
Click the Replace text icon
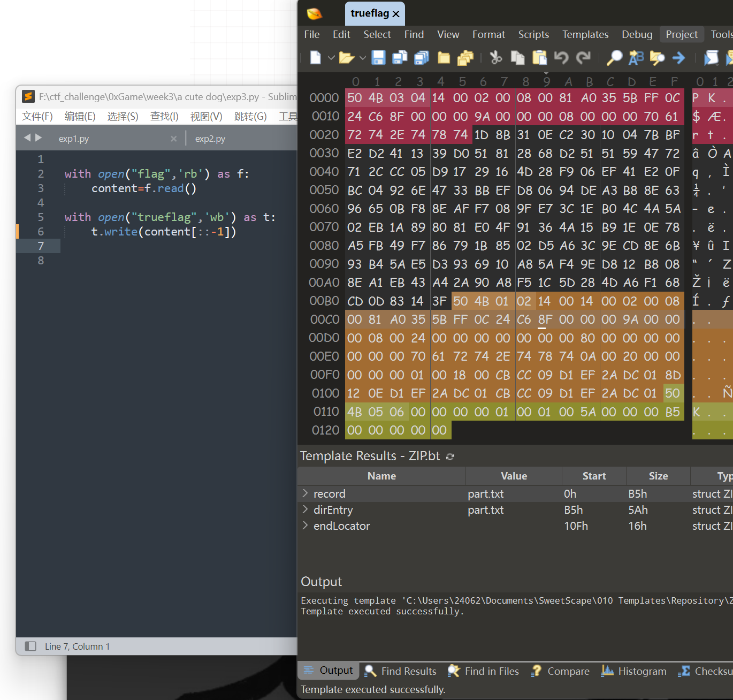pyautogui.click(x=636, y=57)
